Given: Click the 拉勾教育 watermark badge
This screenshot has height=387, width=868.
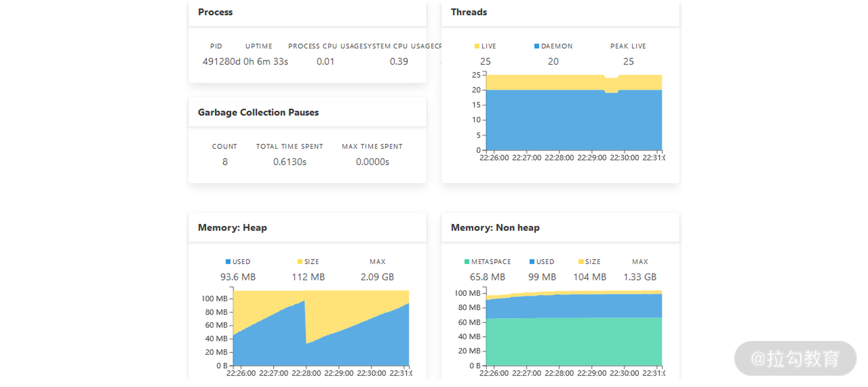Looking at the screenshot, I should [x=795, y=358].
